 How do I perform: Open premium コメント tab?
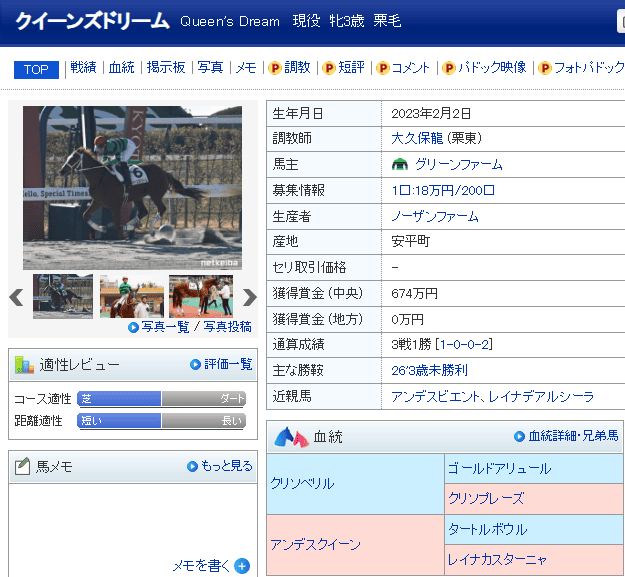[411, 67]
